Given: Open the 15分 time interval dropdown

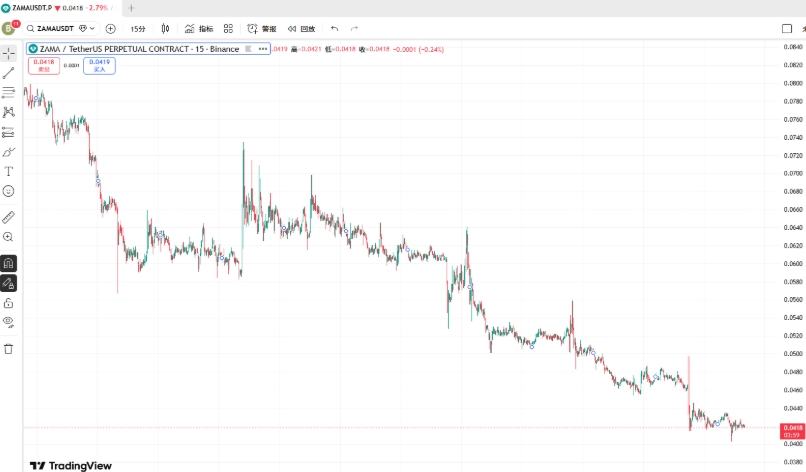Looking at the screenshot, I should click(138, 29).
